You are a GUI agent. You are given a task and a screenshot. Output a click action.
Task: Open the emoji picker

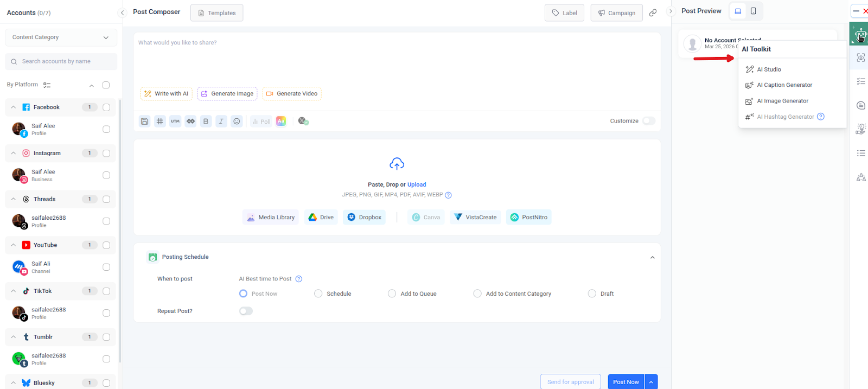[x=237, y=122]
